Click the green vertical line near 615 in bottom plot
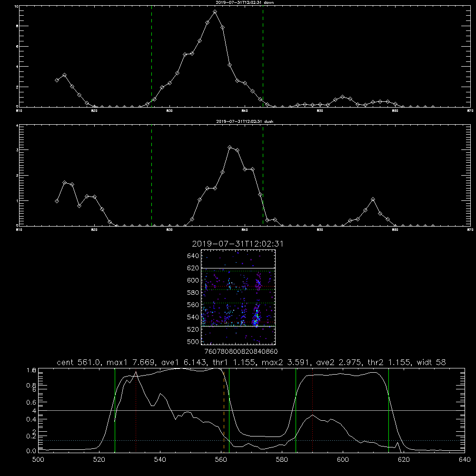This screenshot has height=476, width=476. 388,410
